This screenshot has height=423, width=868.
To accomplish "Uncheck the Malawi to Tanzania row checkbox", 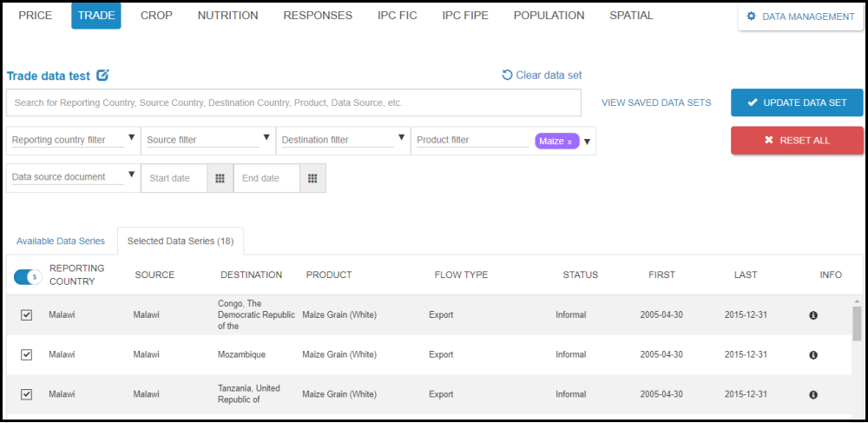I will (x=26, y=394).
